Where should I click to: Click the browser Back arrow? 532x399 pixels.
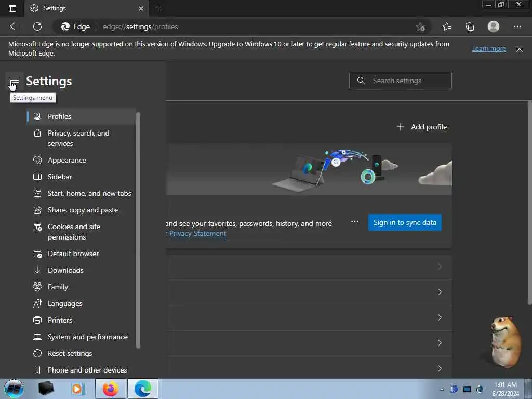(x=14, y=26)
